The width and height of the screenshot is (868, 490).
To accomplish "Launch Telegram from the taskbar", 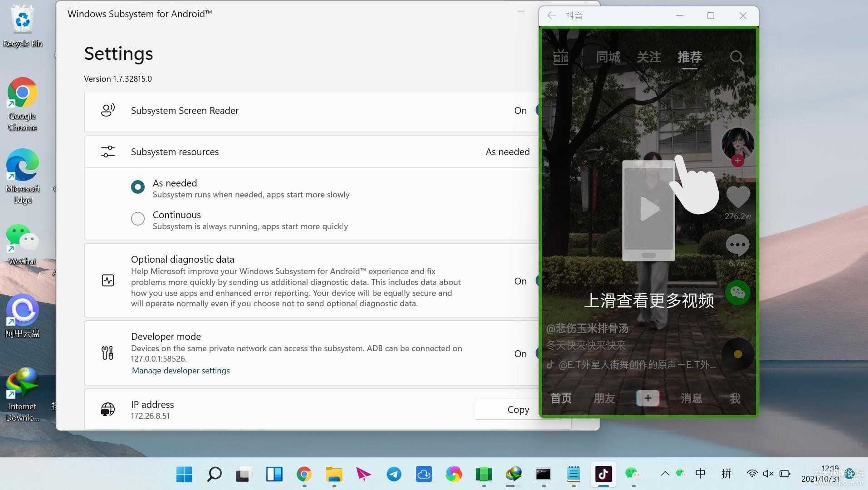I will (x=394, y=474).
